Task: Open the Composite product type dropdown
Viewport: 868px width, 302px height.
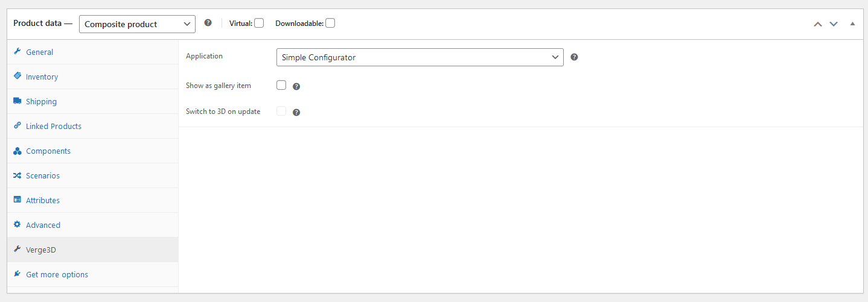Action: (137, 24)
